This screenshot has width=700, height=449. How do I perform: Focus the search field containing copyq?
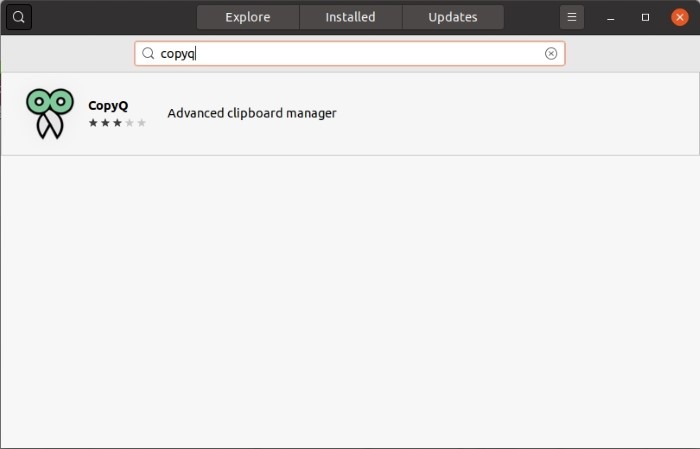pos(350,54)
